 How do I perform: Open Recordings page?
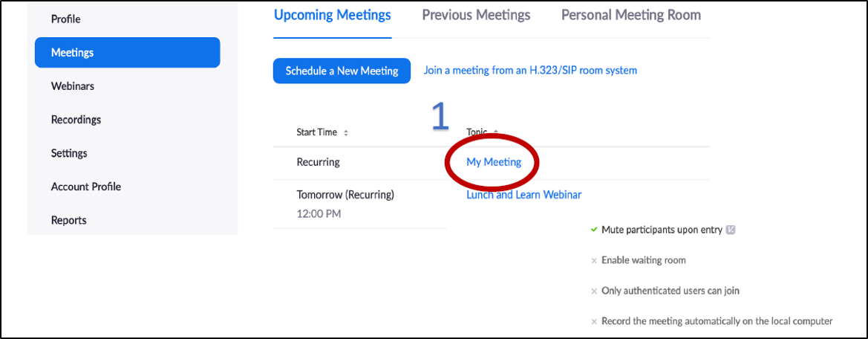pyautogui.click(x=76, y=120)
